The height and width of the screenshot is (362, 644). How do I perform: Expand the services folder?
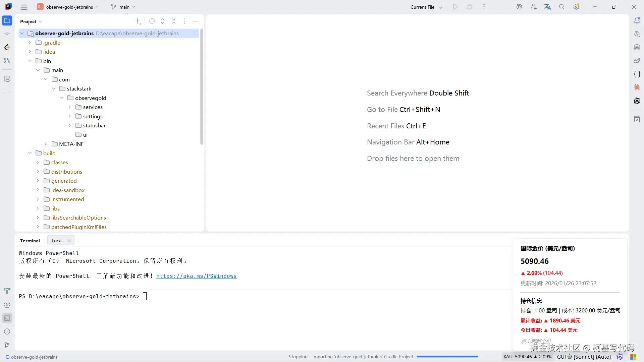(x=70, y=107)
